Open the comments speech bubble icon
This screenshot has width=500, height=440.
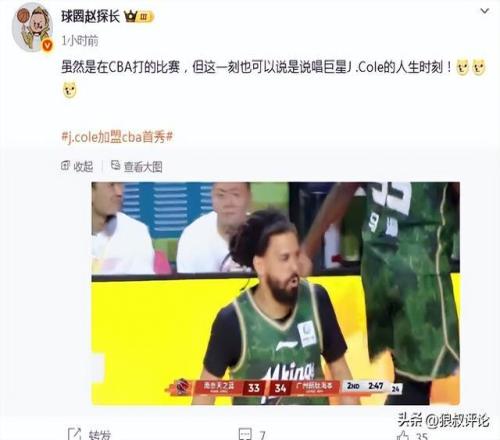pyautogui.click(x=245, y=434)
